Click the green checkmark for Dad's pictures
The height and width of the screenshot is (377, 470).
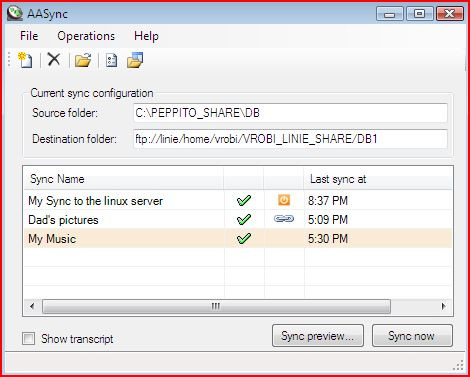pos(244,219)
